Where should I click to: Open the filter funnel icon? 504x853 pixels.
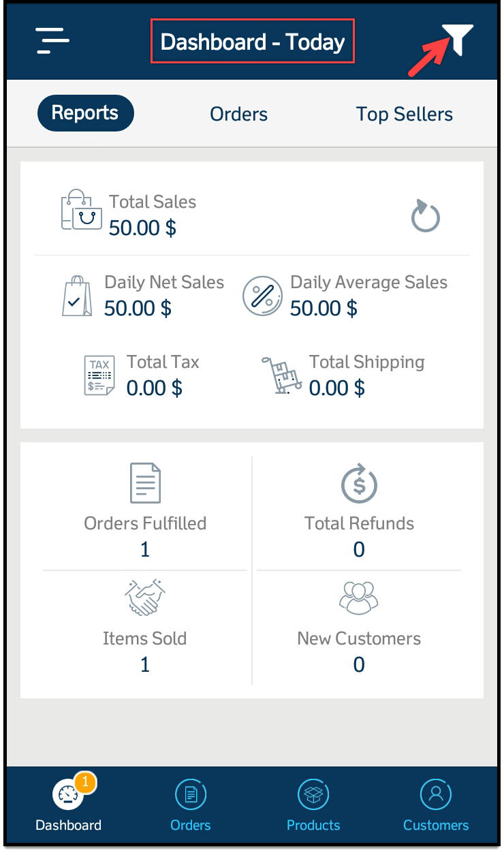[458, 40]
